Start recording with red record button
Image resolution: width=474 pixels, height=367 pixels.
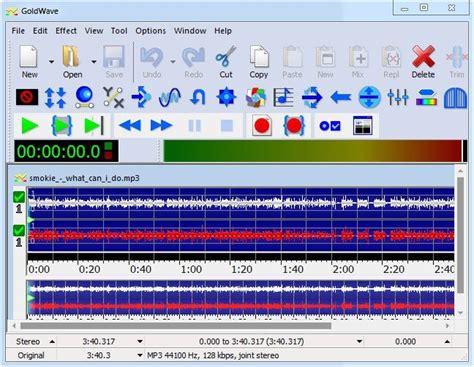[x=262, y=126]
